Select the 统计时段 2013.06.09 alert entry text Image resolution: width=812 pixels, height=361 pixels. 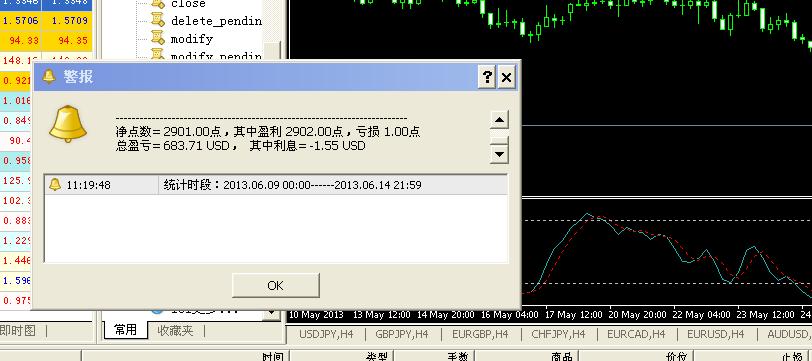coord(292,185)
